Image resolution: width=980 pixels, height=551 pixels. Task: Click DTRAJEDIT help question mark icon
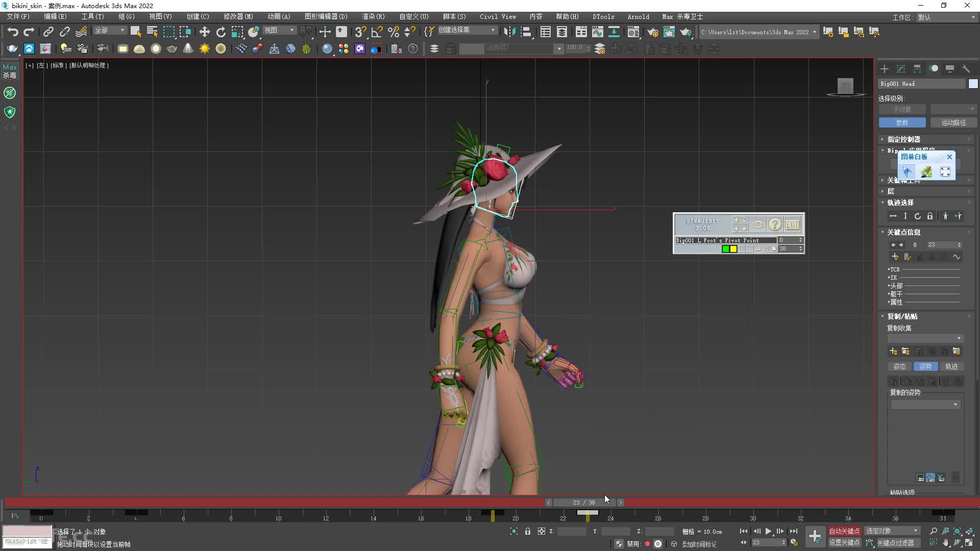click(x=775, y=224)
